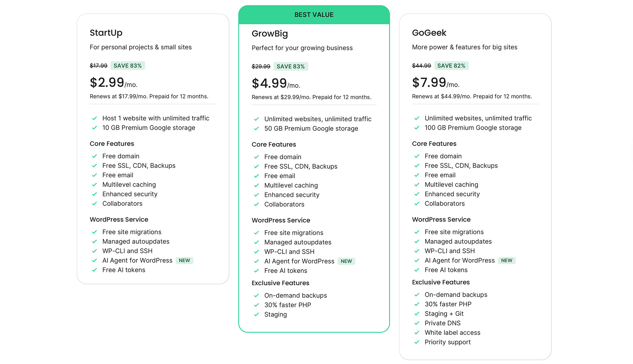Click checkmark beside Priority support
633x364 pixels.
click(417, 342)
